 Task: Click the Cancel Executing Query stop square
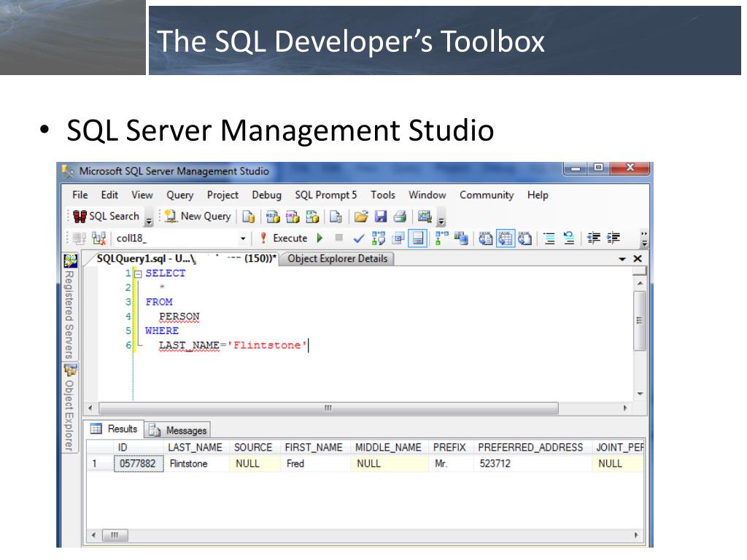(338, 238)
